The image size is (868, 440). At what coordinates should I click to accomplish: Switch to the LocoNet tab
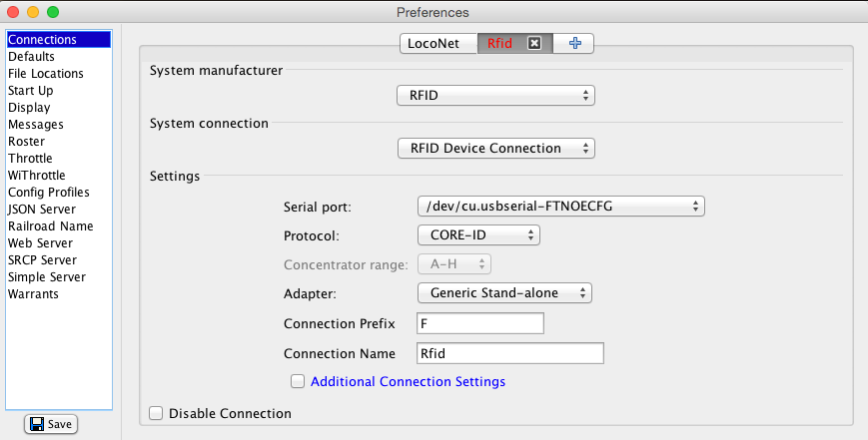[434, 44]
